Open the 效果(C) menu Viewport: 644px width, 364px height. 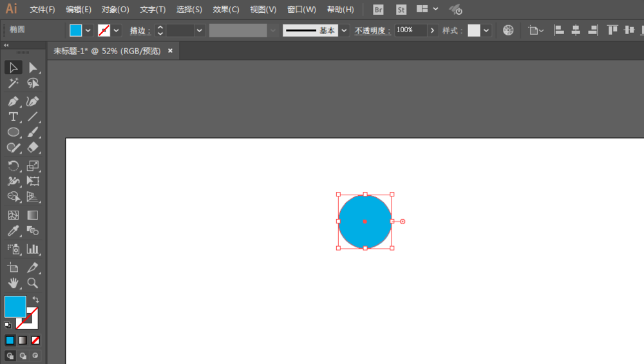226,10
